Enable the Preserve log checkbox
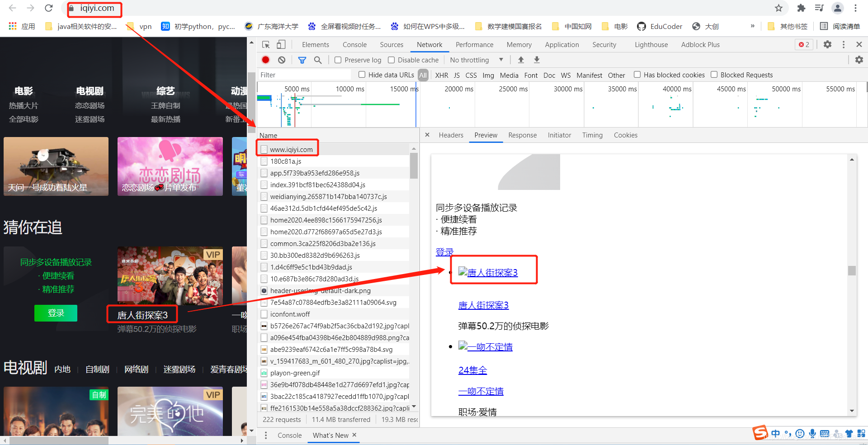 coord(338,60)
